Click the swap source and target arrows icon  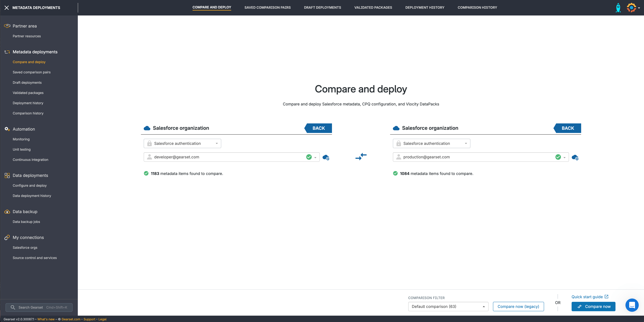(x=361, y=157)
